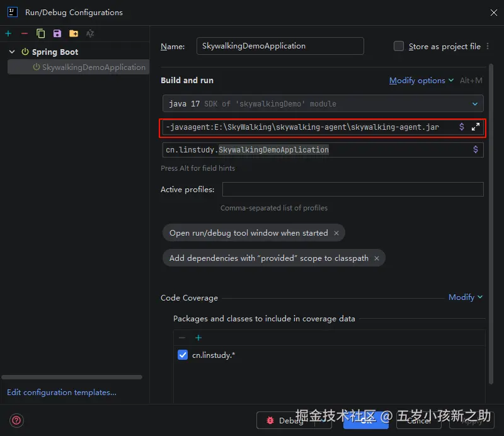Expand the VM options field editor
The height and width of the screenshot is (436, 504).
point(476,127)
